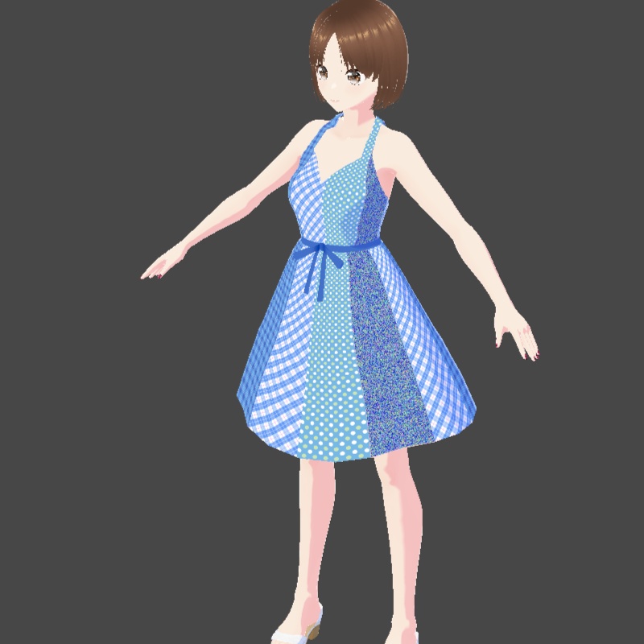Click the character's right hand
Viewport: 644px width, 644px height.
click(x=165, y=266)
